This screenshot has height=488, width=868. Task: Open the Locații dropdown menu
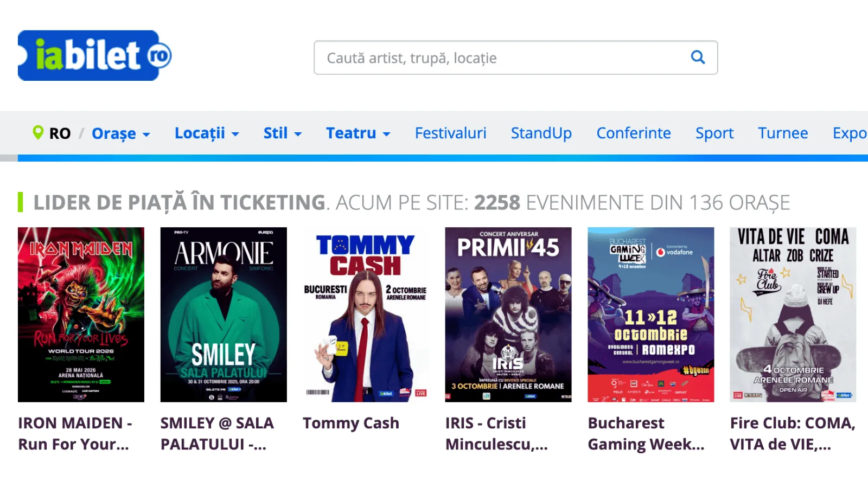coord(206,133)
